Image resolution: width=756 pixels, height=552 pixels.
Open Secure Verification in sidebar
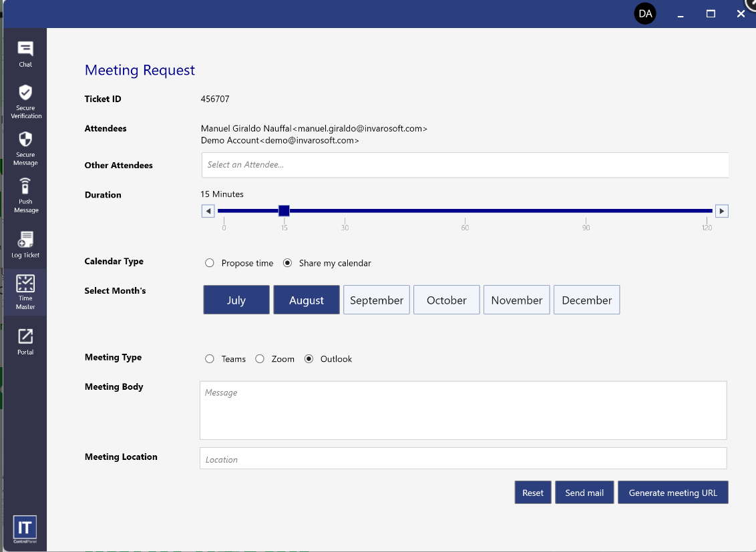25,101
